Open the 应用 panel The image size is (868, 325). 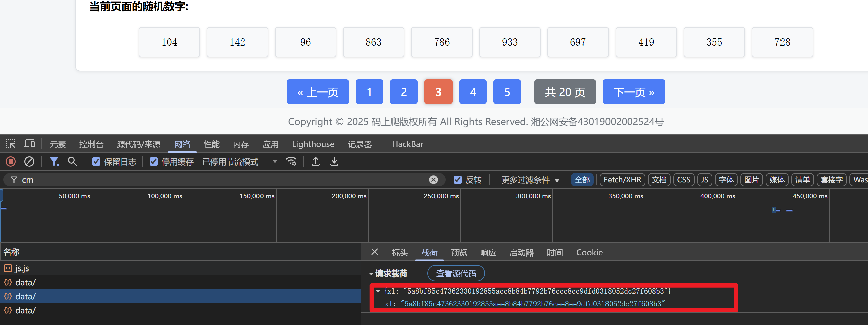270,144
